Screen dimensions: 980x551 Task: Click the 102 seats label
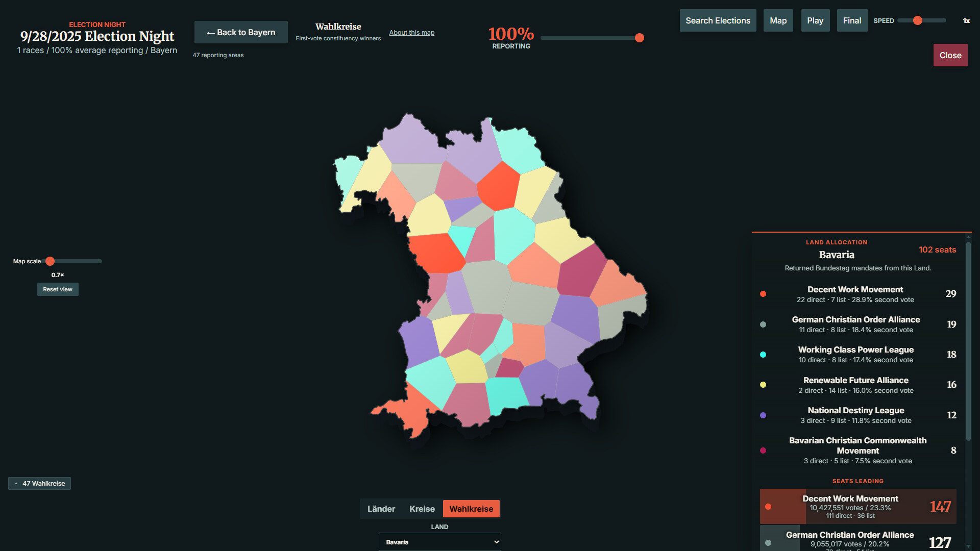(937, 249)
